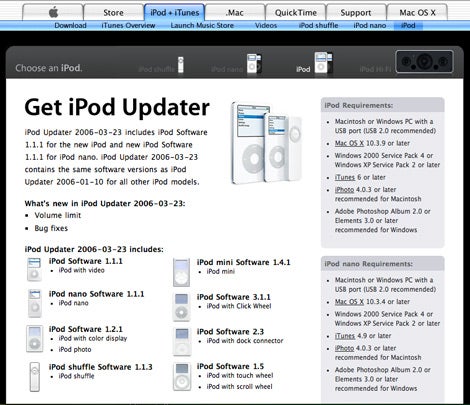Click 'iPod photo' bullet text

coord(75,349)
